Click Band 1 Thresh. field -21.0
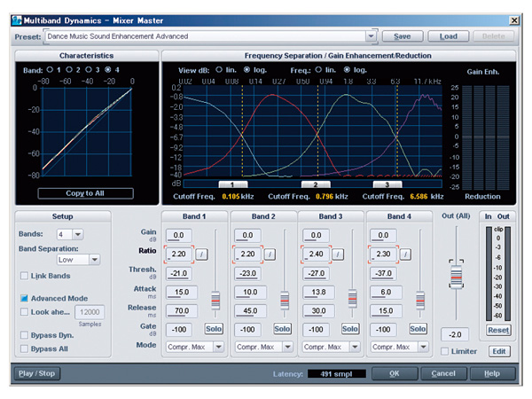 pos(179,273)
